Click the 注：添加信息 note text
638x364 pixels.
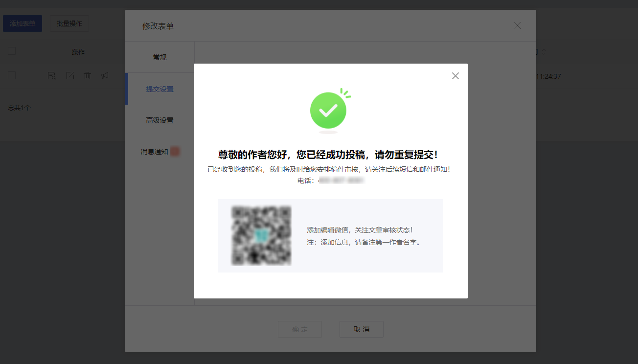point(364,242)
